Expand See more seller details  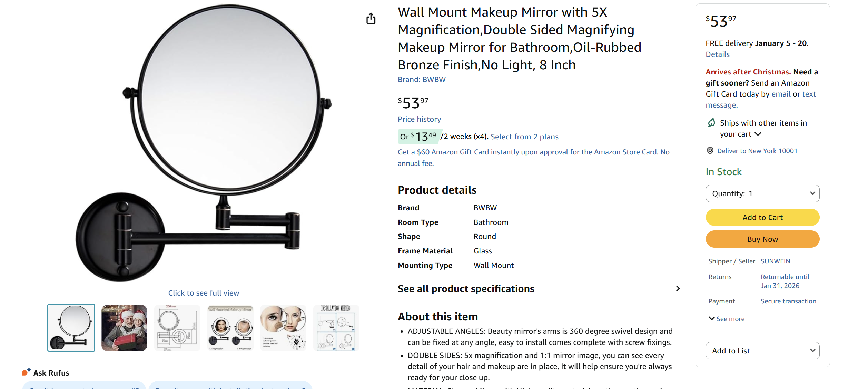(x=727, y=319)
